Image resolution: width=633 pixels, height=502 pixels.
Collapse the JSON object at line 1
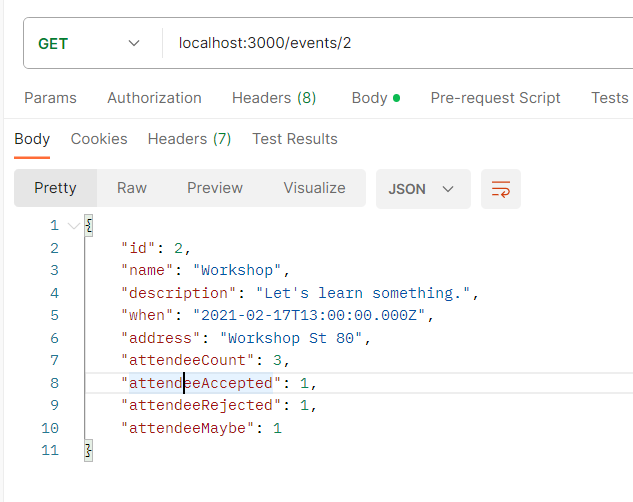(x=72, y=225)
